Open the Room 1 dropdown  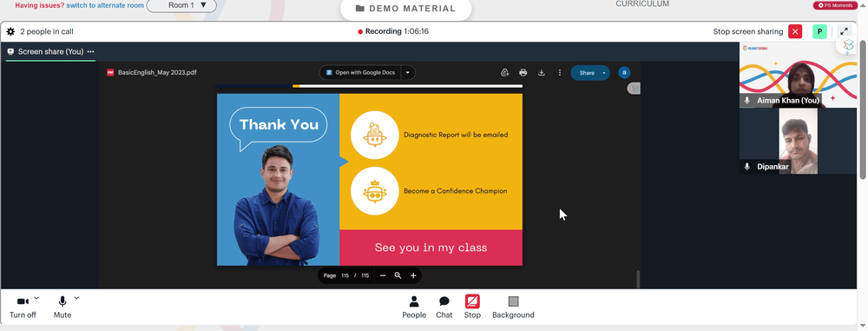coord(181,5)
